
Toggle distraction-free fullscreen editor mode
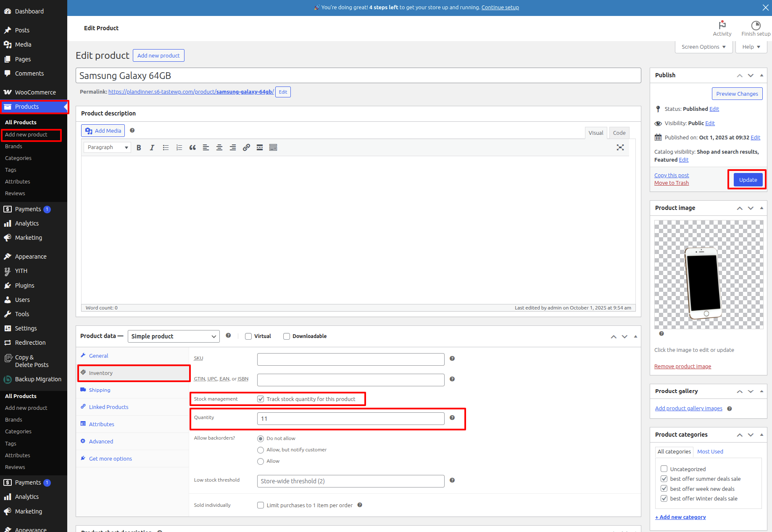(x=620, y=147)
